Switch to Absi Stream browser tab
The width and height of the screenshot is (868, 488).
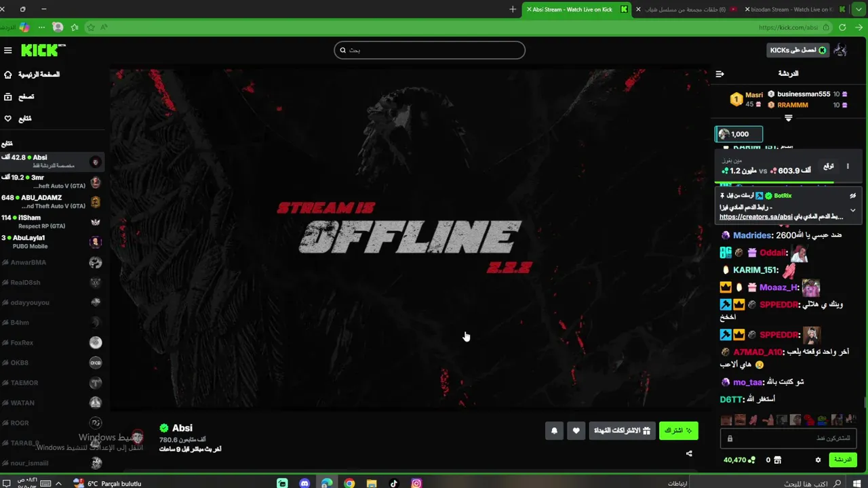point(576,9)
